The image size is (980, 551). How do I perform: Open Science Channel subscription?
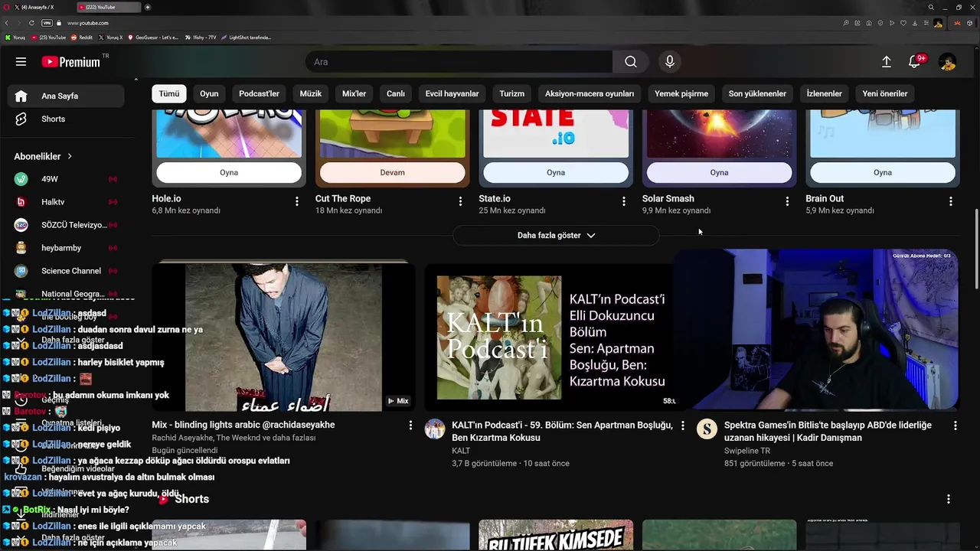coord(66,271)
